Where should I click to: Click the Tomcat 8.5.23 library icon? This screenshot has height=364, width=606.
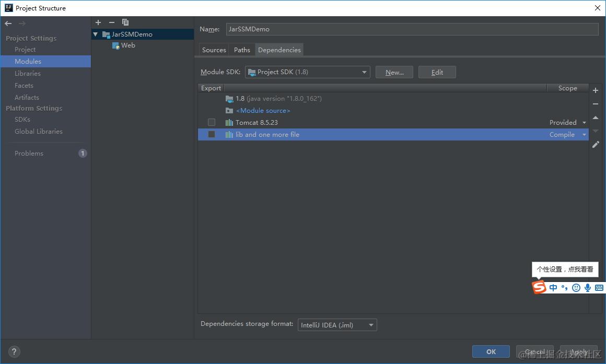click(x=229, y=123)
